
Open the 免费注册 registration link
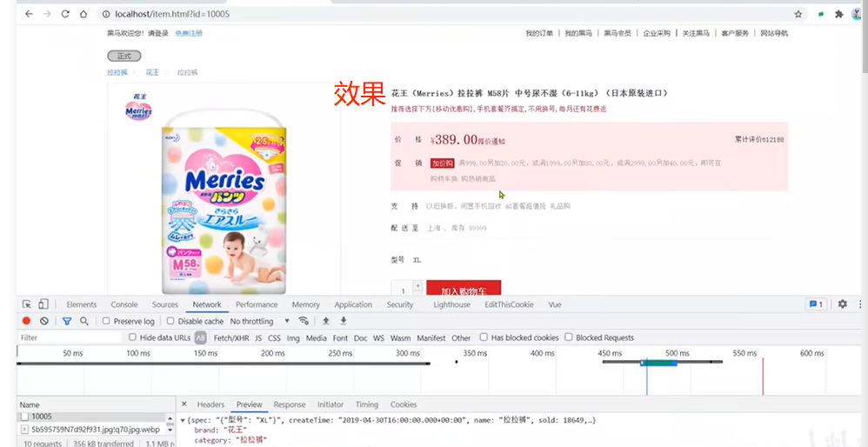pyautogui.click(x=188, y=33)
